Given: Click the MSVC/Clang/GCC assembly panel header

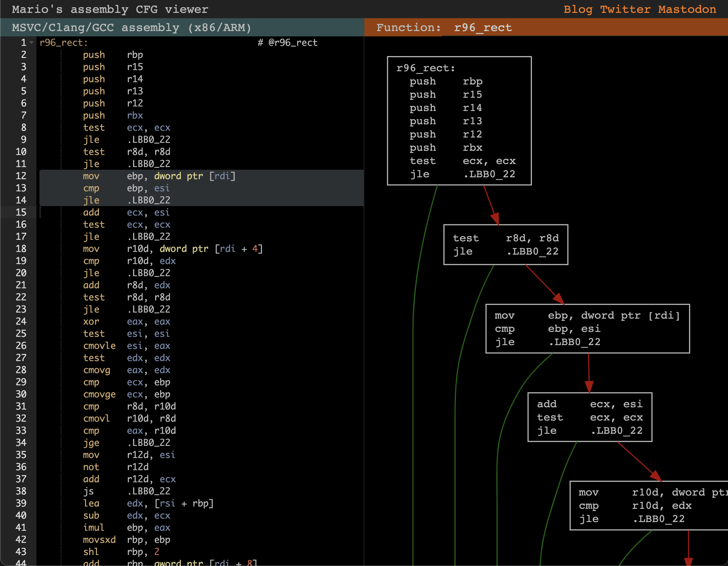Looking at the screenshot, I should 132,28.
